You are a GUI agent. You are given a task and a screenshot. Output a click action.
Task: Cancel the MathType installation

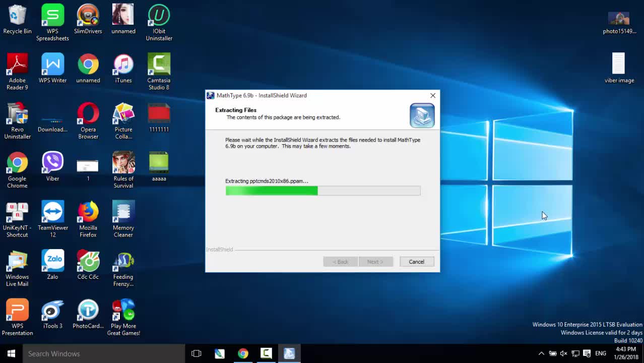(x=416, y=262)
